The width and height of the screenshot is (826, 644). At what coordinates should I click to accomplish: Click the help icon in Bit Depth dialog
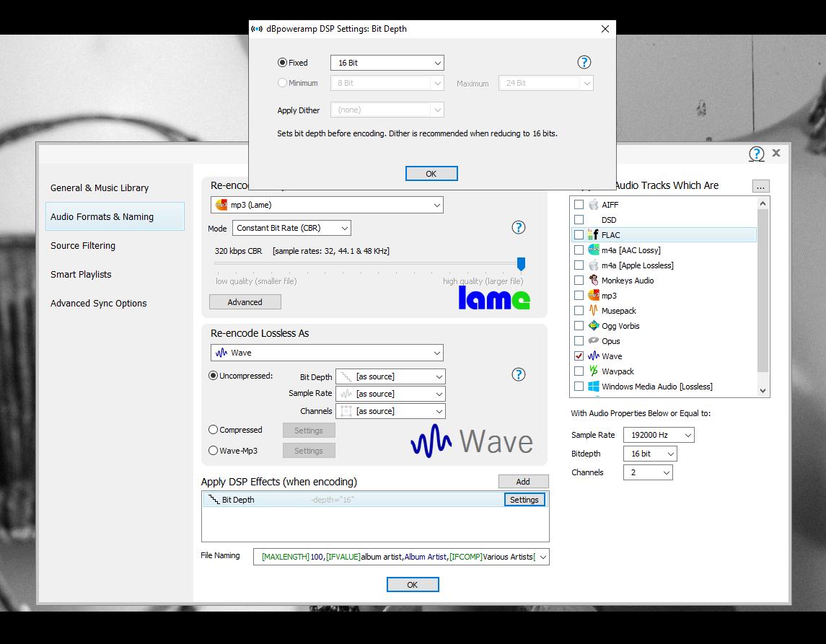tap(584, 63)
